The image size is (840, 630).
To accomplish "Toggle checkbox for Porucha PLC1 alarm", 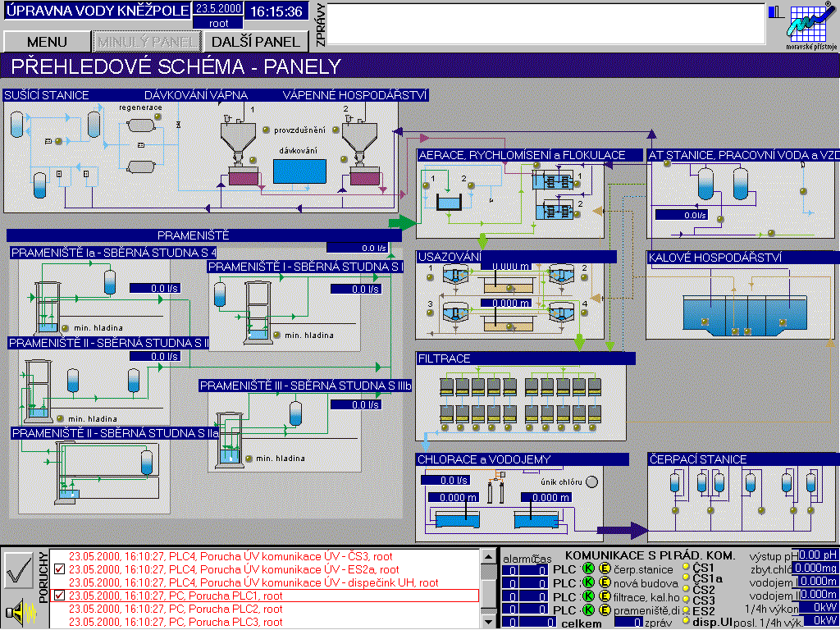I will [59, 596].
